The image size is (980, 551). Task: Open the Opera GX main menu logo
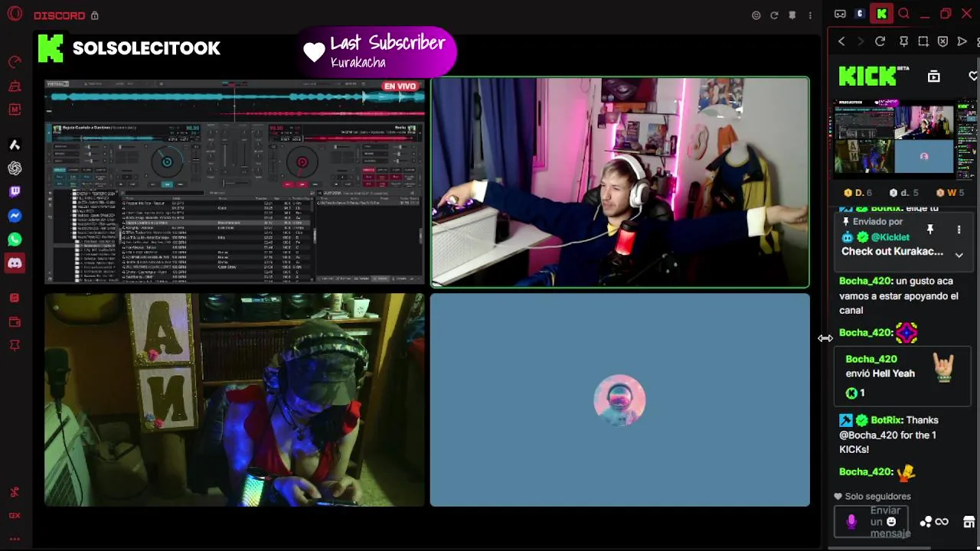(15, 15)
